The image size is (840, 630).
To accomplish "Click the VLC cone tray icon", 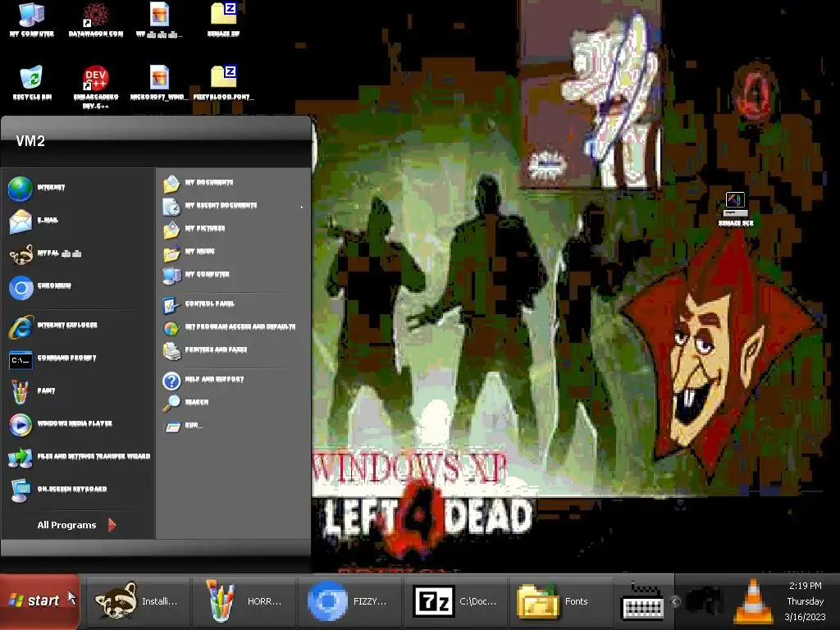I will click(x=753, y=601).
